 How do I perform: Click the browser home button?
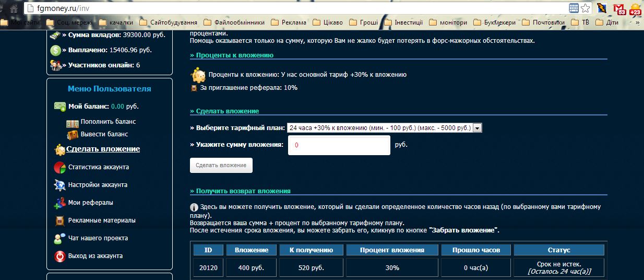[x=13, y=9]
